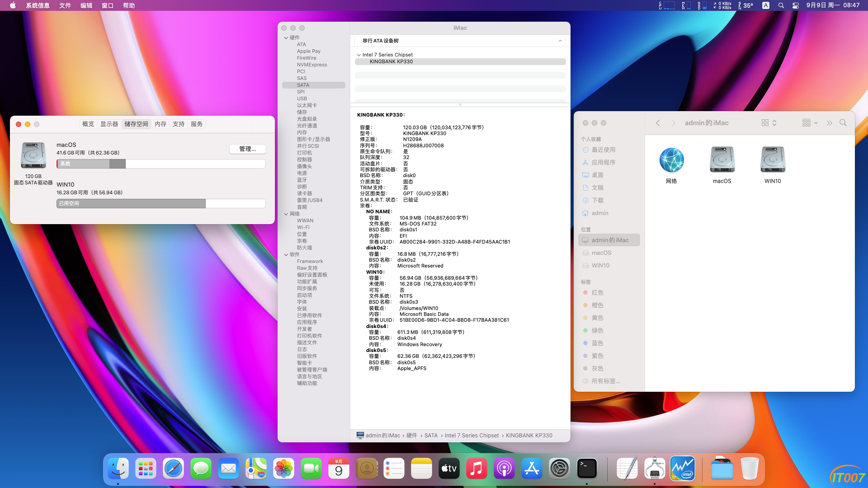Image resolution: width=868 pixels, height=488 pixels.
Task: Select USB in hardware list
Action: tap(302, 99)
